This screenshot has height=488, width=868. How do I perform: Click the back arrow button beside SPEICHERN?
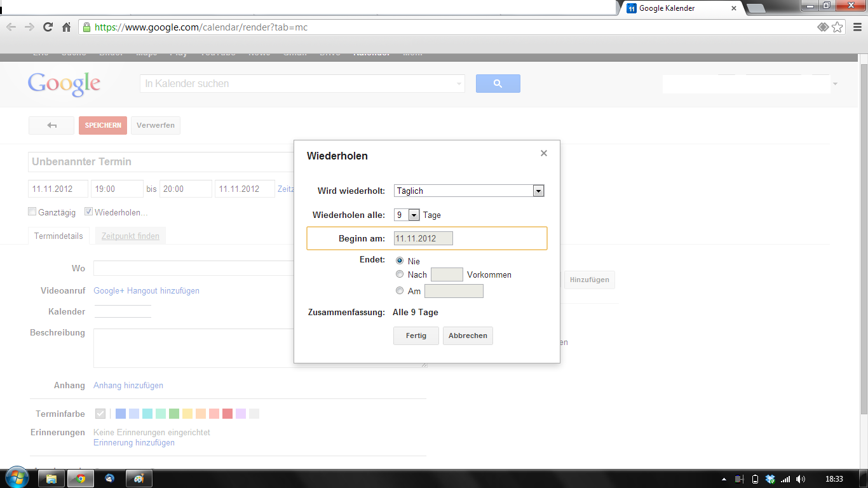click(51, 125)
